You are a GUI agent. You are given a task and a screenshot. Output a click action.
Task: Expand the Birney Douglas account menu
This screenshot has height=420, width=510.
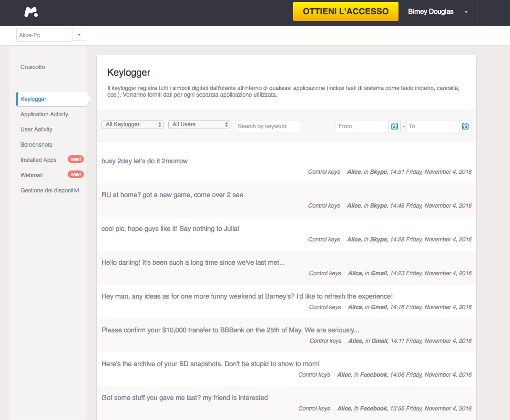tap(466, 12)
